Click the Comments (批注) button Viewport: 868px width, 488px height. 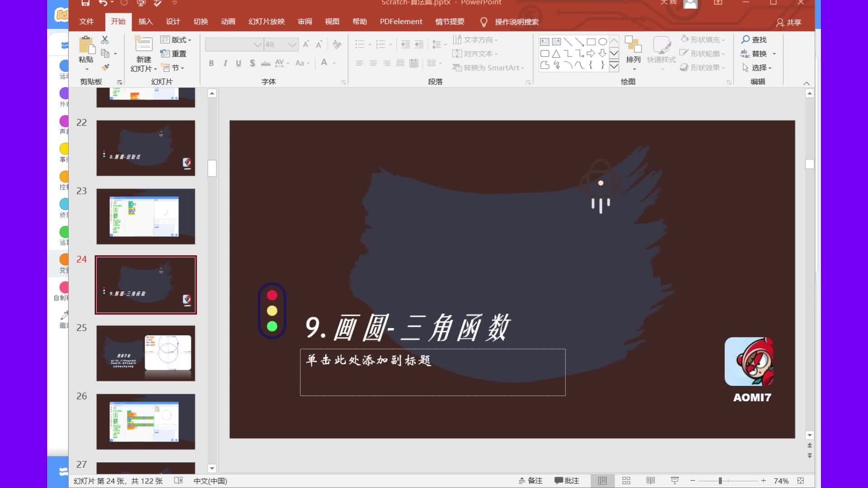coord(567,481)
